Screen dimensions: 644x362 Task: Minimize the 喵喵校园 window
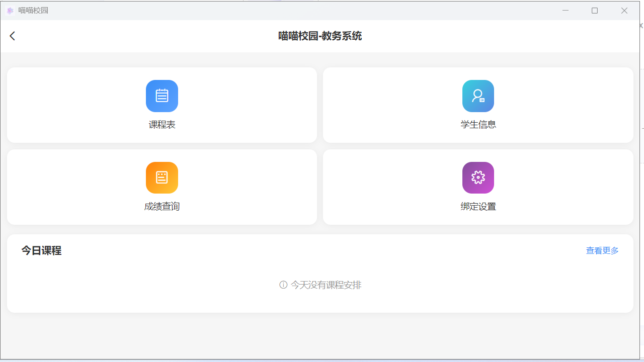(x=566, y=10)
